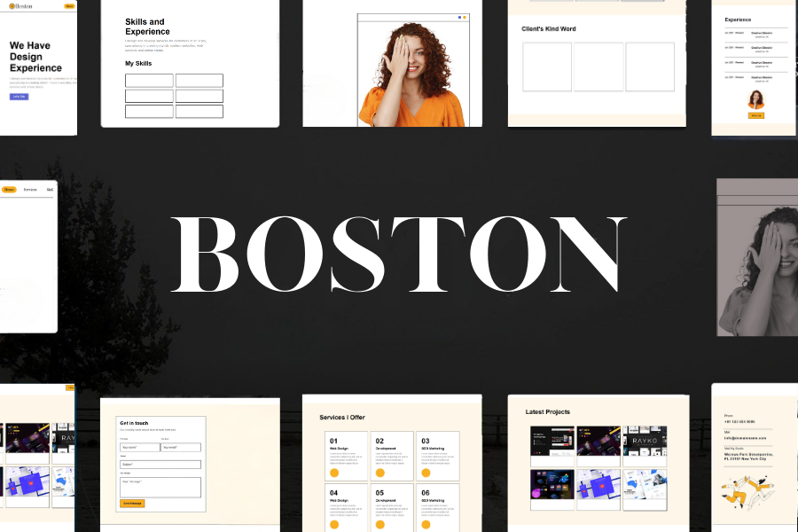Open RAYKO thumbnail in Latest Projects
The width and height of the screenshot is (798, 532).
coord(643,441)
